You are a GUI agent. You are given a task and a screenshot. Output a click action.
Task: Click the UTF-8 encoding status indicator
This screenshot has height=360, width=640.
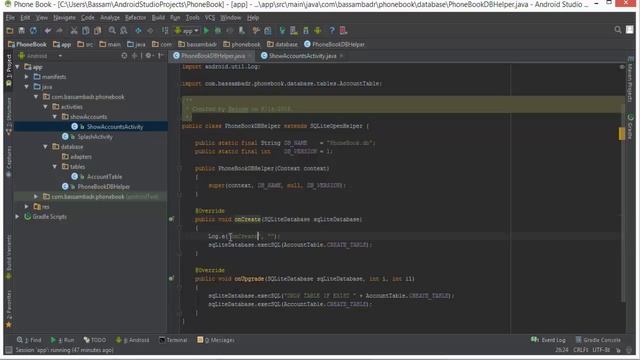pos(601,350)
